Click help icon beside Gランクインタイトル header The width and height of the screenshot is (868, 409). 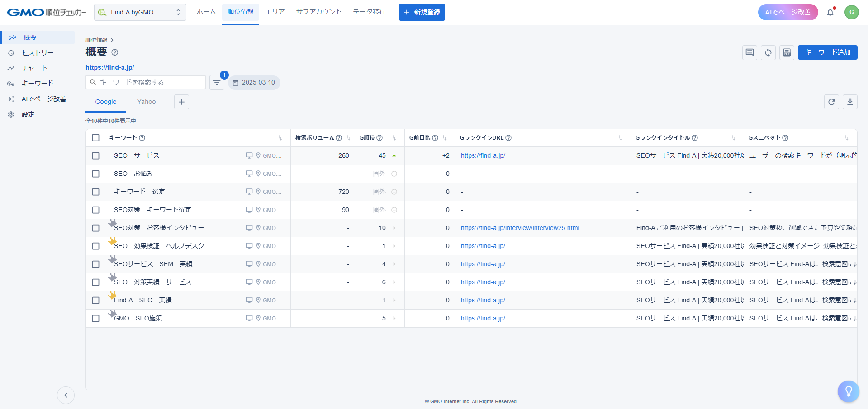click(x=695, y=138)
